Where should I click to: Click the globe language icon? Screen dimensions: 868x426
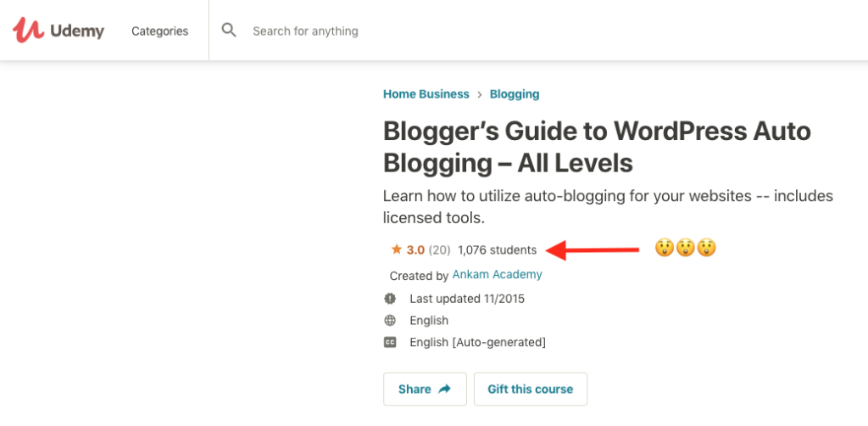click(x=390, y=320)
